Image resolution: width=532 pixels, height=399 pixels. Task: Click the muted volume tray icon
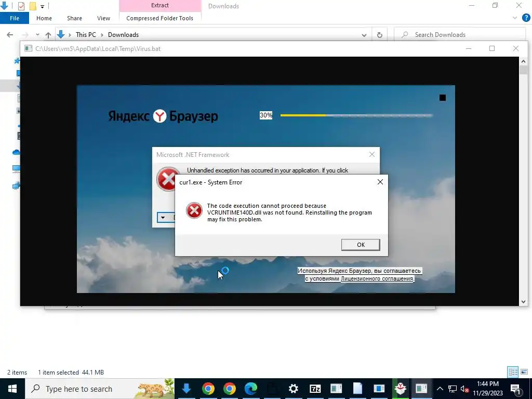pos(465,389)
